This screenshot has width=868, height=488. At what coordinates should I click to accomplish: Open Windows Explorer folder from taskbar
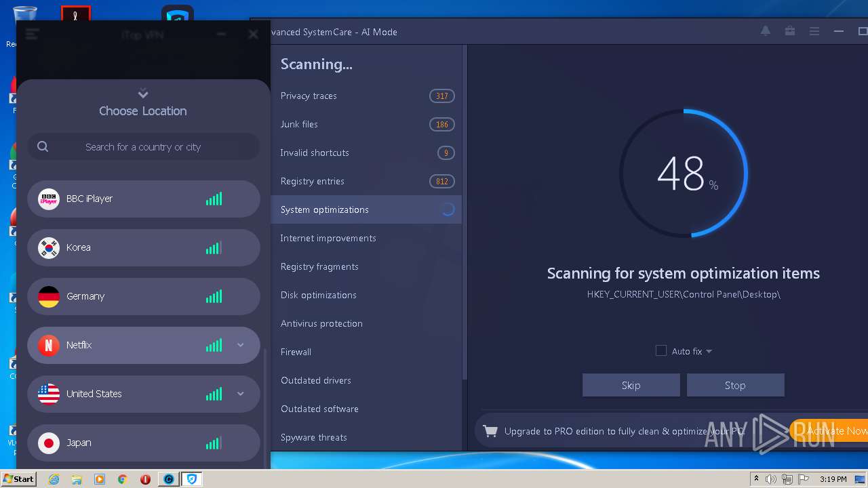pyautogui.click(x=77, y=479)
